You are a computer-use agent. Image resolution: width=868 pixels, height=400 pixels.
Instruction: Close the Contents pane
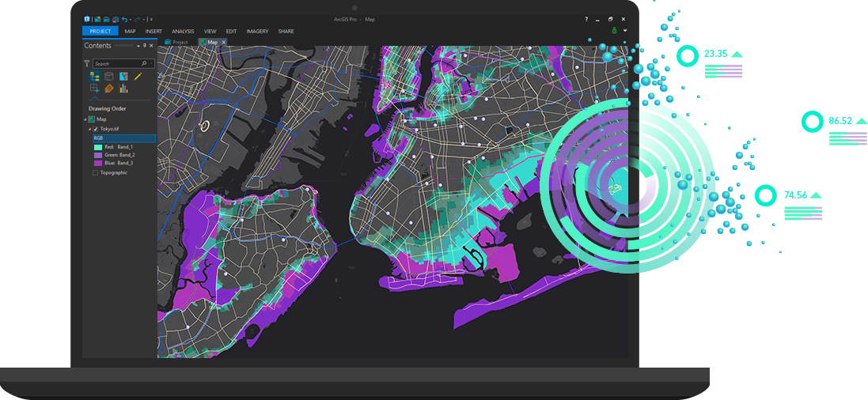click(151, 45)
